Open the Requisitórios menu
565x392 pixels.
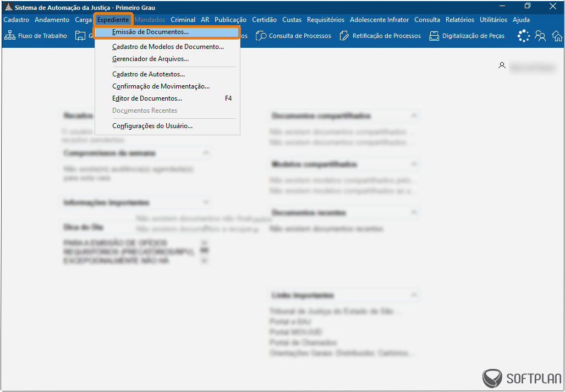coord(326,20)
